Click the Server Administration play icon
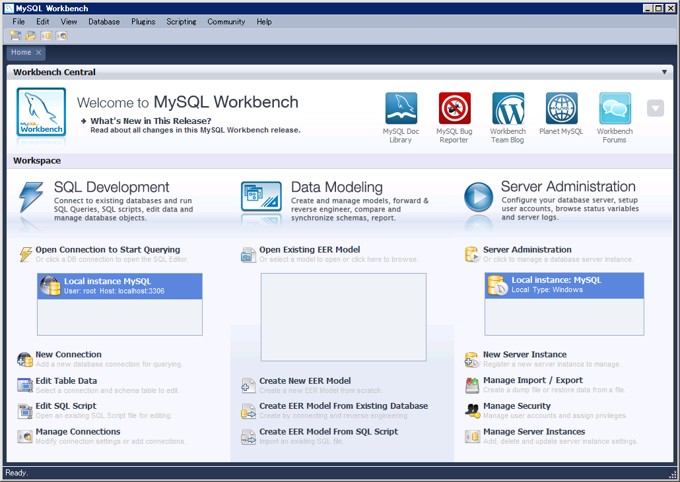680x482 pixels. click(478, 197)
